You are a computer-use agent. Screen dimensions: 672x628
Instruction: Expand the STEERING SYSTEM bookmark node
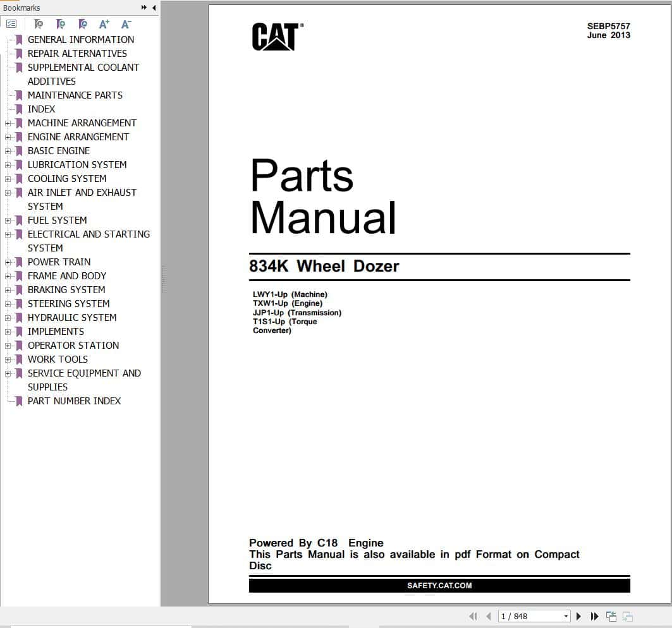click(x=8, y=304)
